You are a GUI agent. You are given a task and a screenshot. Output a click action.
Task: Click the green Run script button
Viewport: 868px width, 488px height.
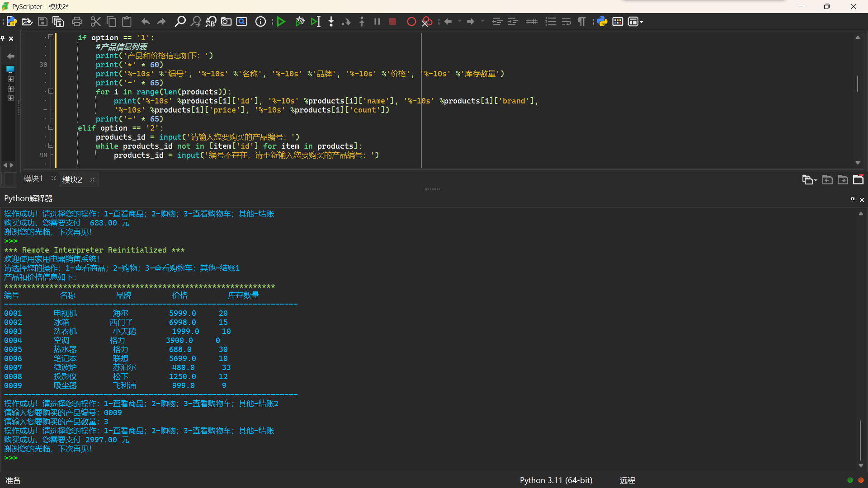click(281, 22)
